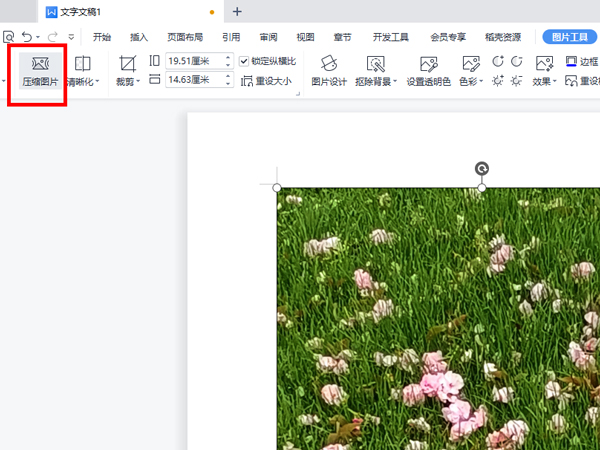Expand the 清晰化 dropdown arrow

97,81
